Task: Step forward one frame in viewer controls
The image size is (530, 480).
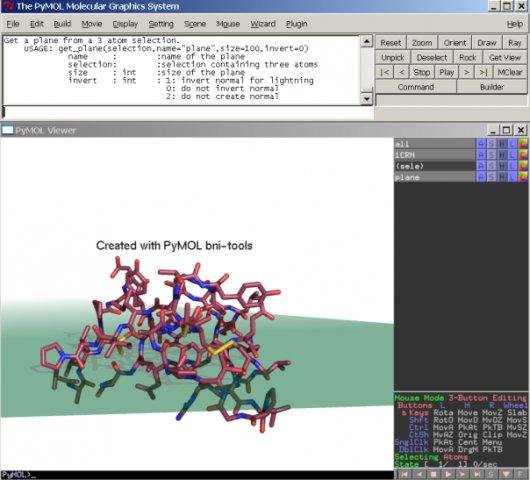Action: (x=462, y=475)
